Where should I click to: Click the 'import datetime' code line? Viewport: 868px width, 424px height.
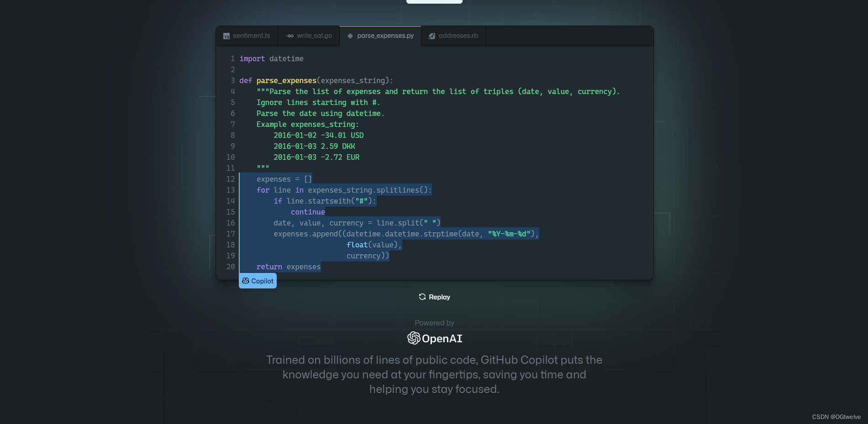271,58
